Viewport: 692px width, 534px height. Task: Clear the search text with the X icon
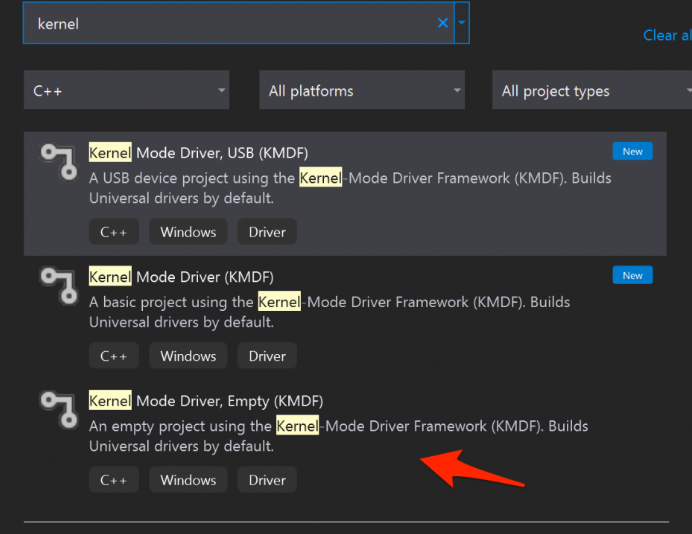tap(443, 23)
